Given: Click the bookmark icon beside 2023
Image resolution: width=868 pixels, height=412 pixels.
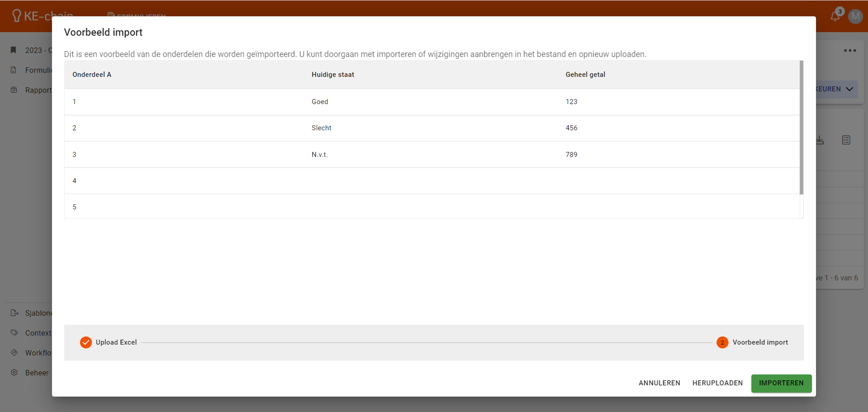Looking at the screenshot, I should click(13, 50).
